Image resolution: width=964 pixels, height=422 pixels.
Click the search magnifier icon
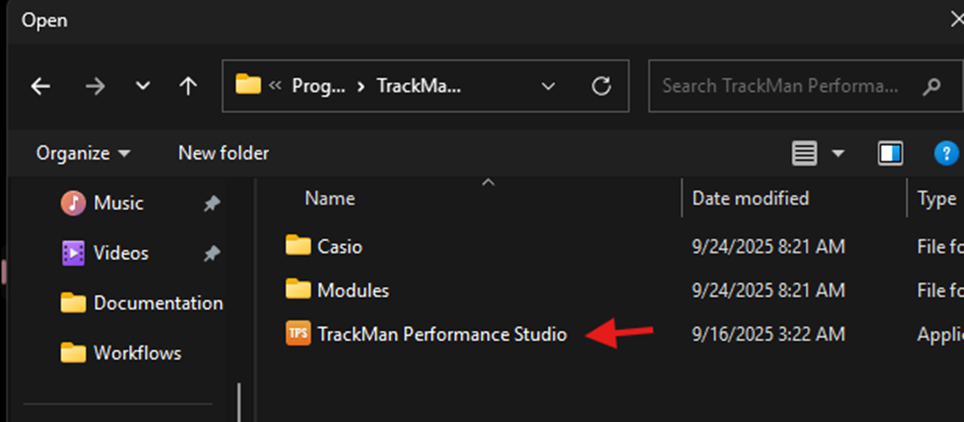click(x=931, y=86)
